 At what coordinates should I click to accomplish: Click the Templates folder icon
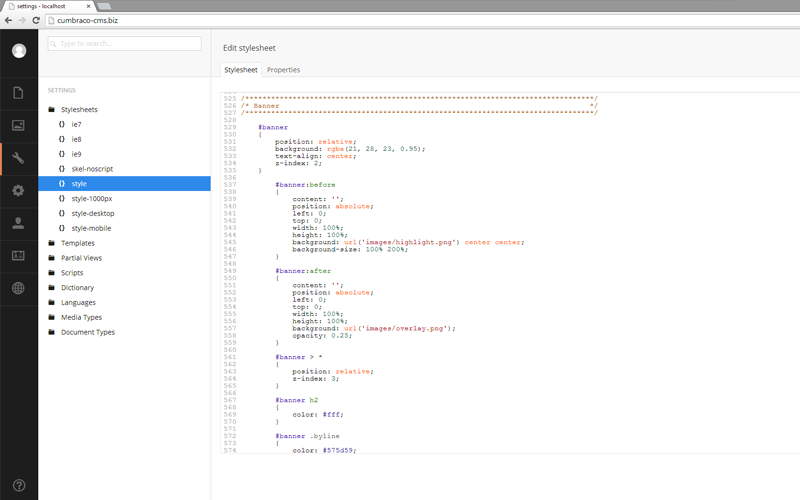(x=52, y=243)
